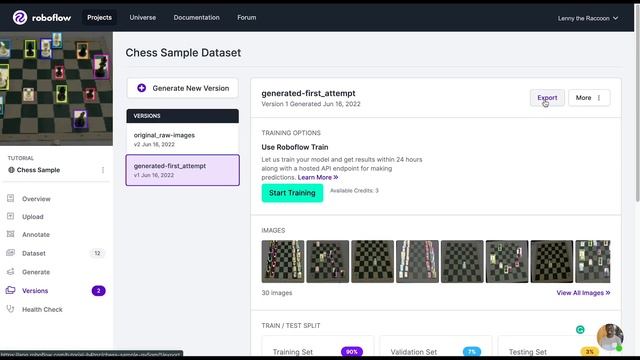Click the Versions count badge 2

pyautogui.click(x=98, y=291)
